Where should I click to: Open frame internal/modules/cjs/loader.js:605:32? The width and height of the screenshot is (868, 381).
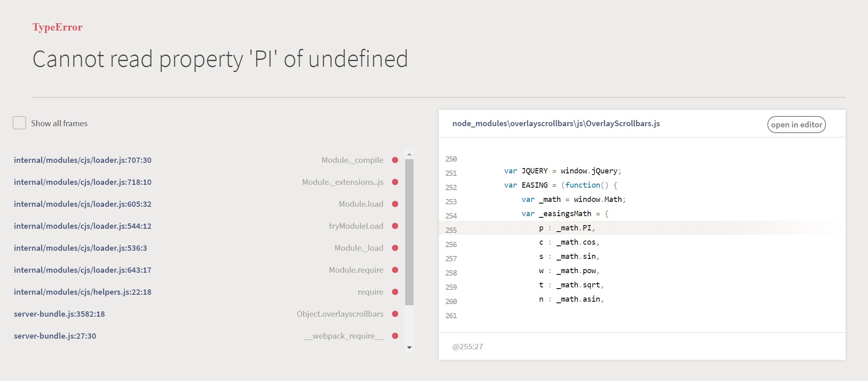coord(83,204)
